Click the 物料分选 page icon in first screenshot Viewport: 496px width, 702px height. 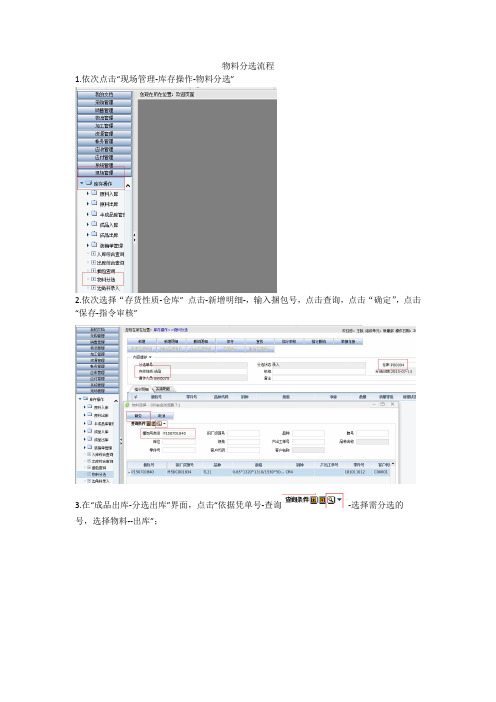coord(93,279)
